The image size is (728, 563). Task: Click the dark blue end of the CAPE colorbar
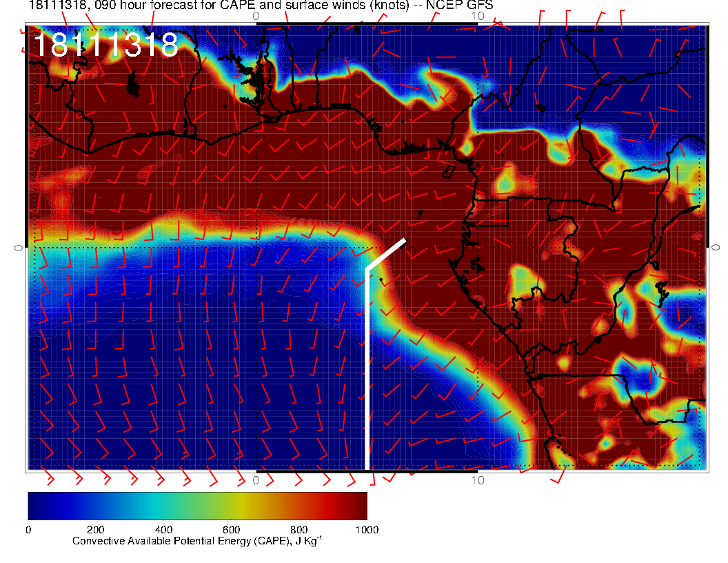pos(36,506)
